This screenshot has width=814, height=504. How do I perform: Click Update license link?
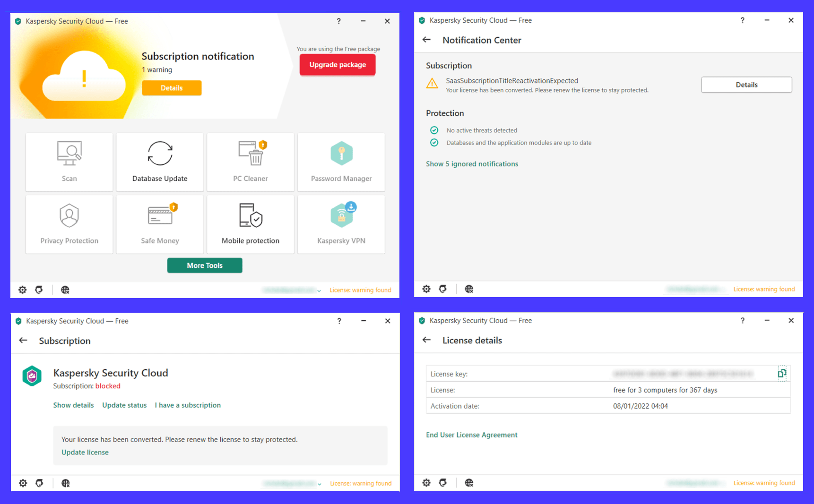(85, 452)
